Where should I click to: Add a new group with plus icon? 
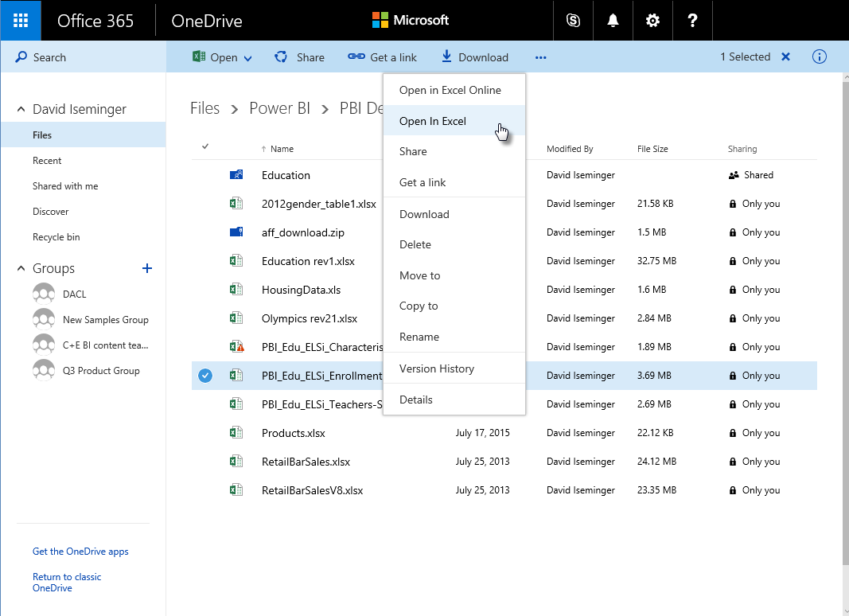pos(146,268)
